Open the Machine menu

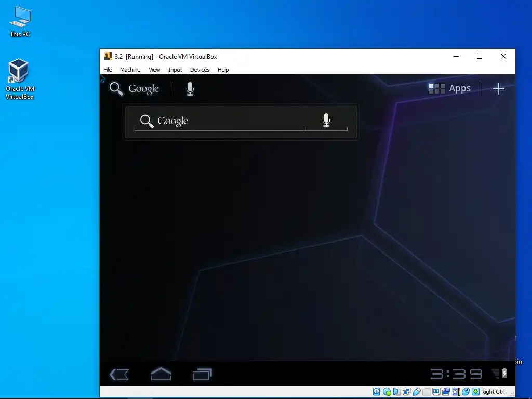(x=130, y=70)
